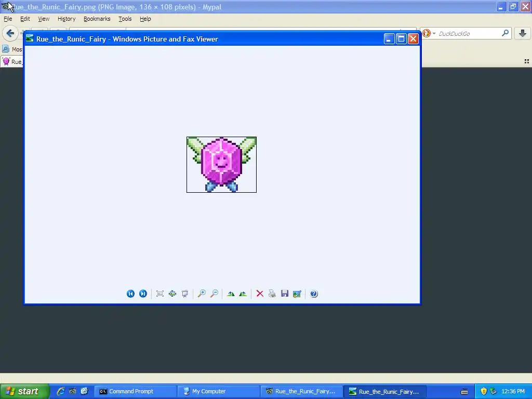Open Mypal downloads arrow button
This screenshot has height=399, width=532.
523,33
